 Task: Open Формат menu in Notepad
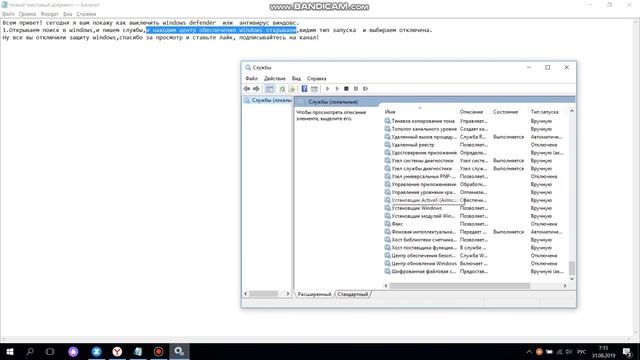pos(49,14)
